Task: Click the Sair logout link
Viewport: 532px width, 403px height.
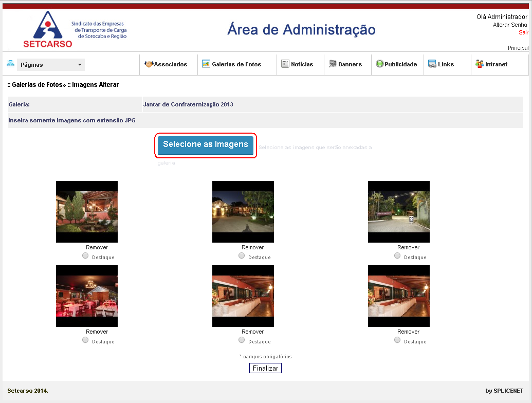Action: click(x=523, y=32)
